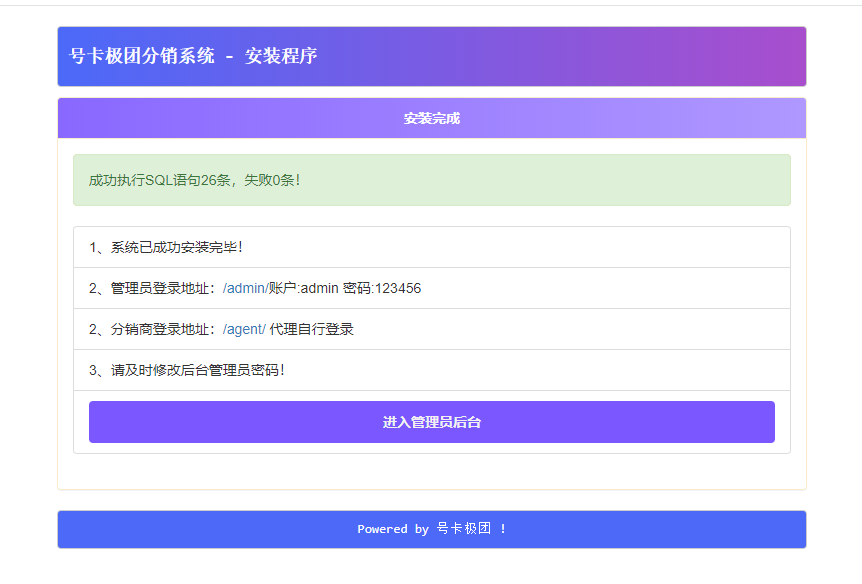Click the success message 成功执行SQL语句26条
Screen dimensions: 862x584
click(x=432, y=180)
